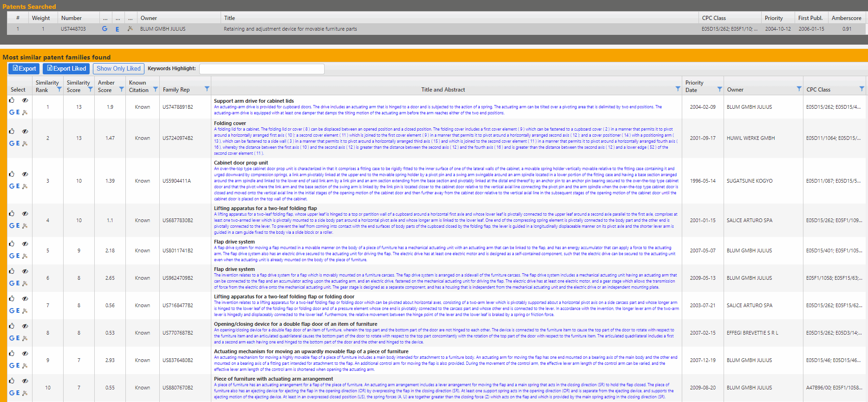Select title 'Lifting apparatus for a two-leaf folding flap'
Image resolution: width=868 pixels, height=402 pixels.
pos(266,208)
